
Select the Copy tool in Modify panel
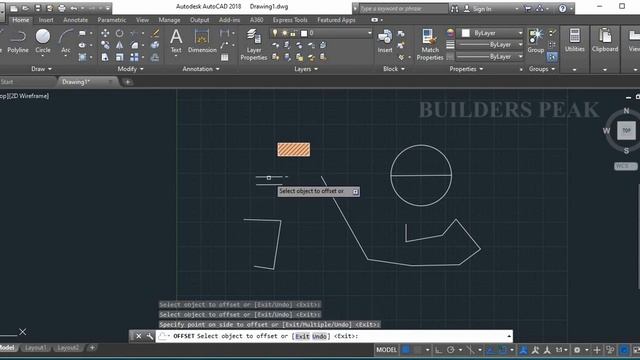[105, 45]
